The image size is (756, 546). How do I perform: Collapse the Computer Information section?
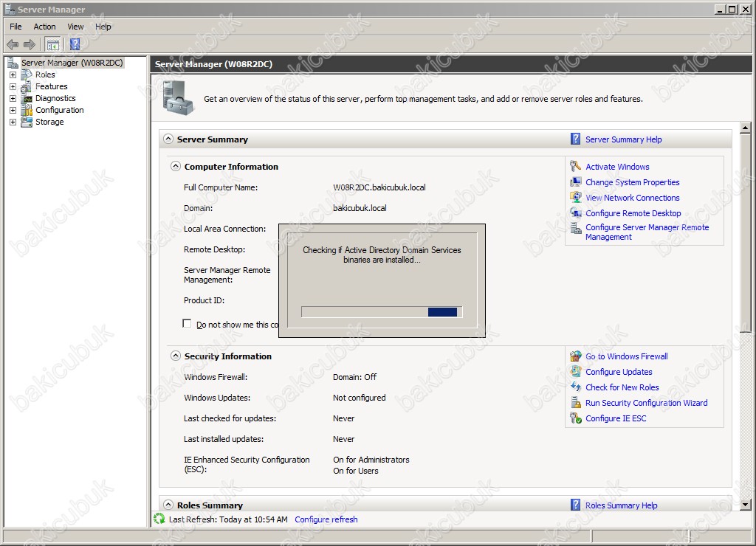pos(176,167)
